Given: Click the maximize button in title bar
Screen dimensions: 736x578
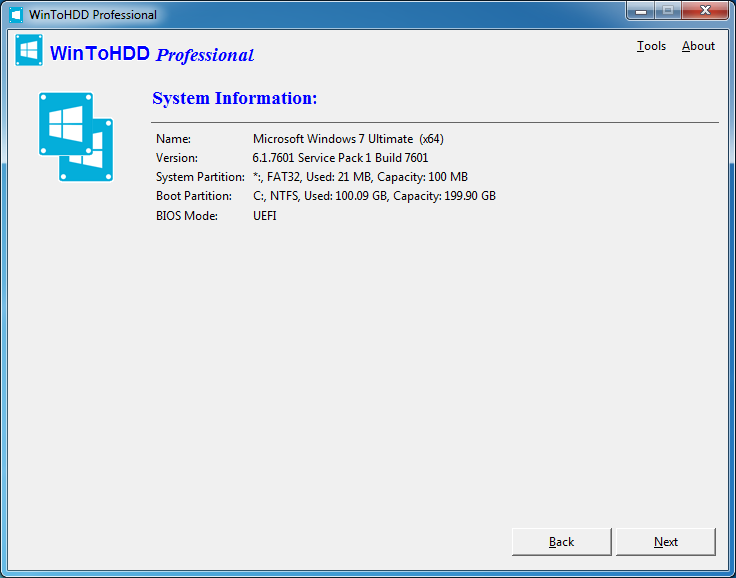Looking at the screenshot, I should click(668, 10).
